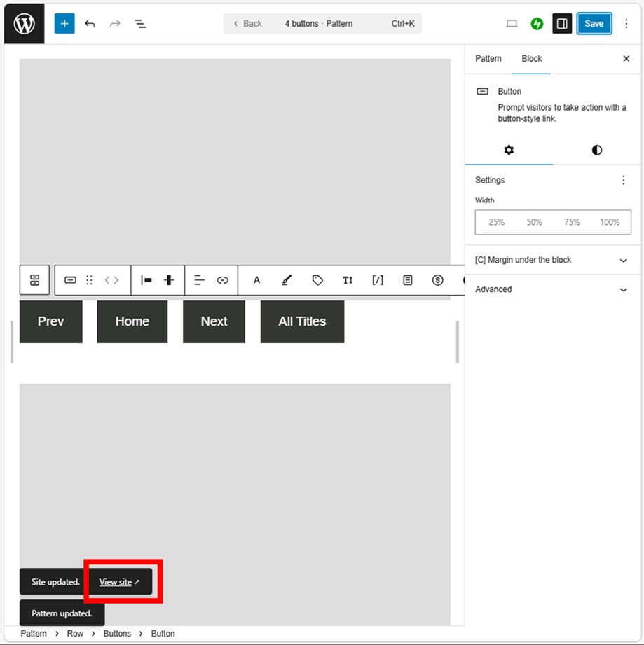The width and height of the screenshot is (644, 645).
Task: Set button width to 100%
Action: point(610,222)
